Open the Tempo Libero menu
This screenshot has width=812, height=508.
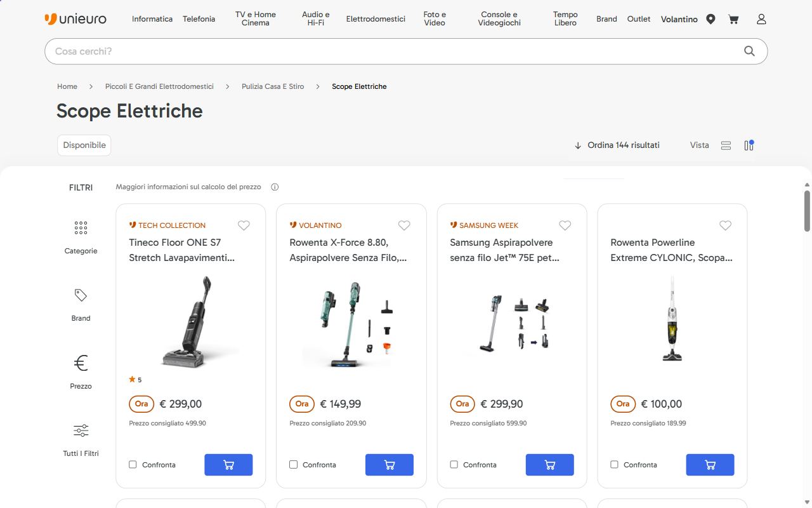pos(565,19)
